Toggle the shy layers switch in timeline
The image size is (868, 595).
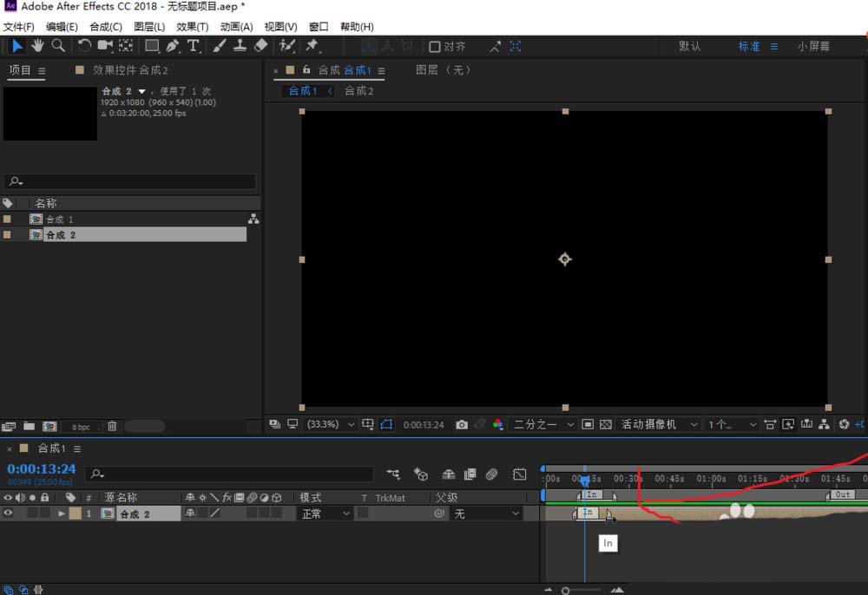[449, 474]
